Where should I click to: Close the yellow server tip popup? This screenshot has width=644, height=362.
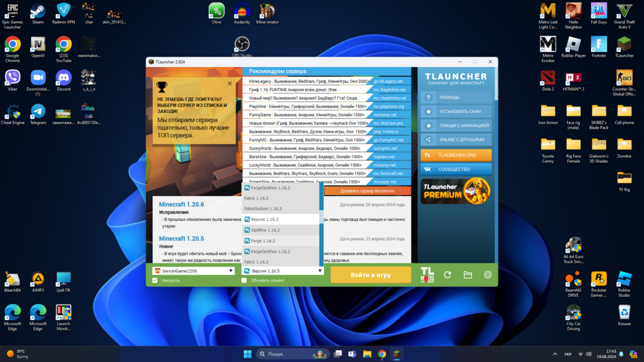pos(230,83)
